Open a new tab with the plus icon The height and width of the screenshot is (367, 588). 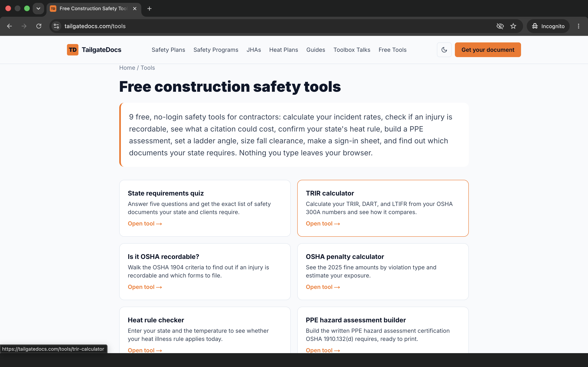pos(149,9)
